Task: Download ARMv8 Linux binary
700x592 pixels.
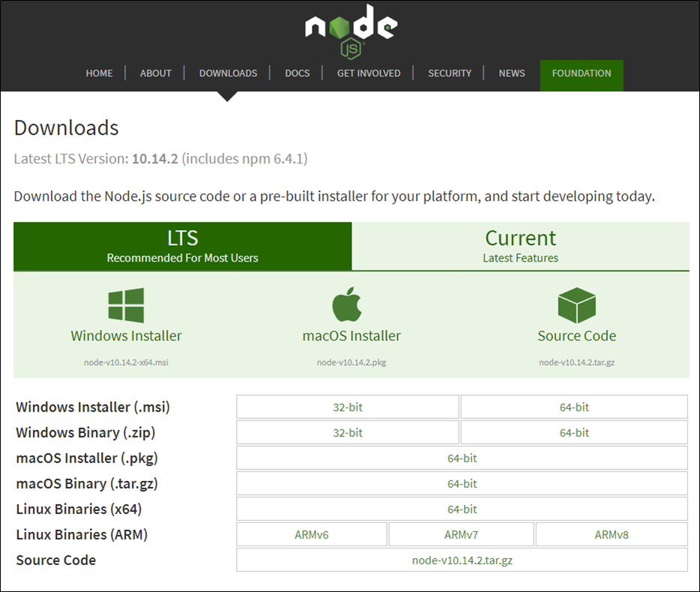Action: pyautogui.click(x=612, y=534)
